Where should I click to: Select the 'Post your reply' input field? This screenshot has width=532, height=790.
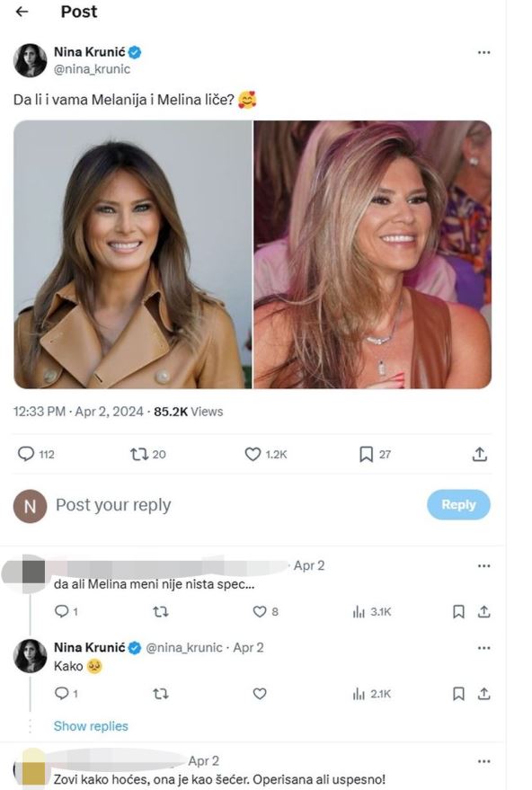coord(135,505)
